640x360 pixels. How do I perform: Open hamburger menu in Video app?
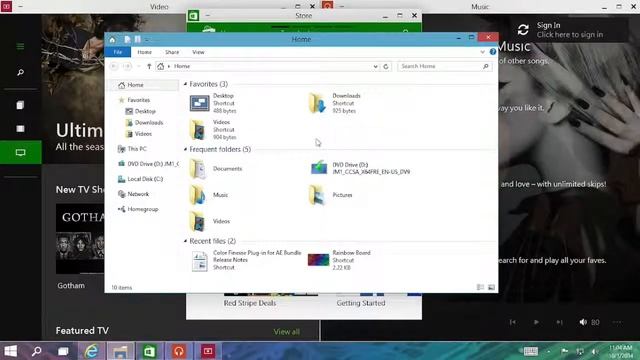point(20,47)
